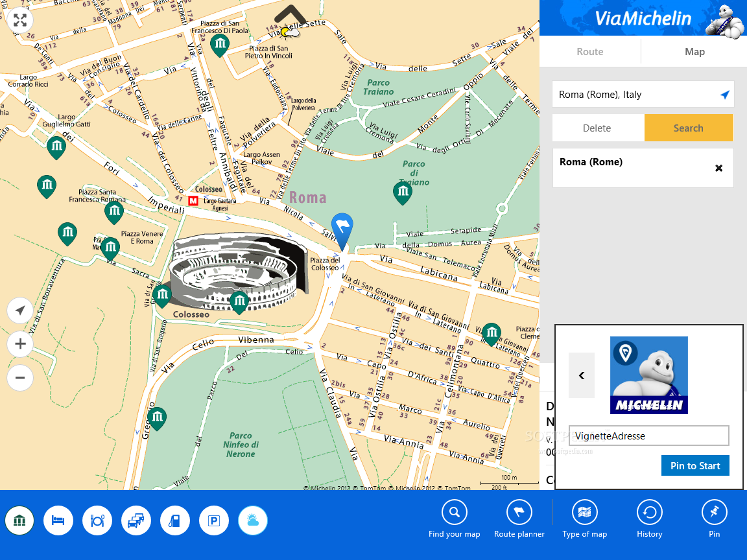Image resolution: width=747 pixels, height=560 pixels.
Task: Open Find your map
Action: [455, 520]
